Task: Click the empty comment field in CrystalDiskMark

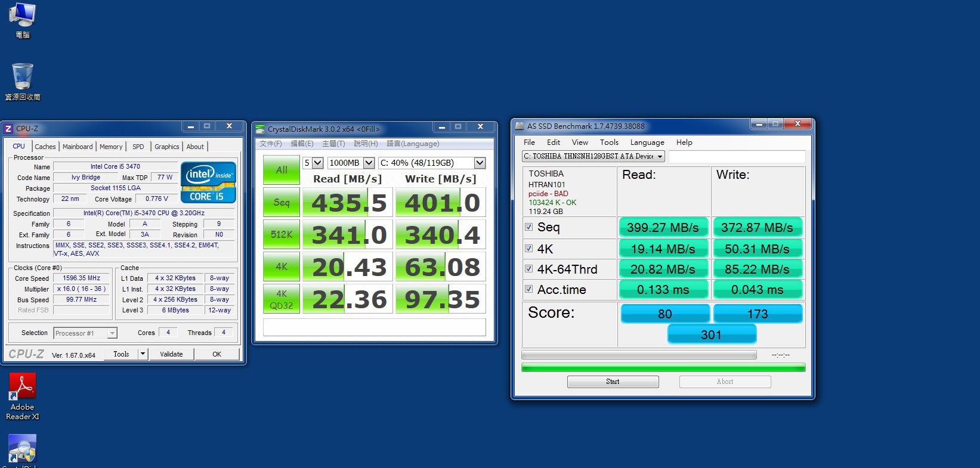Action: [375, 327]
